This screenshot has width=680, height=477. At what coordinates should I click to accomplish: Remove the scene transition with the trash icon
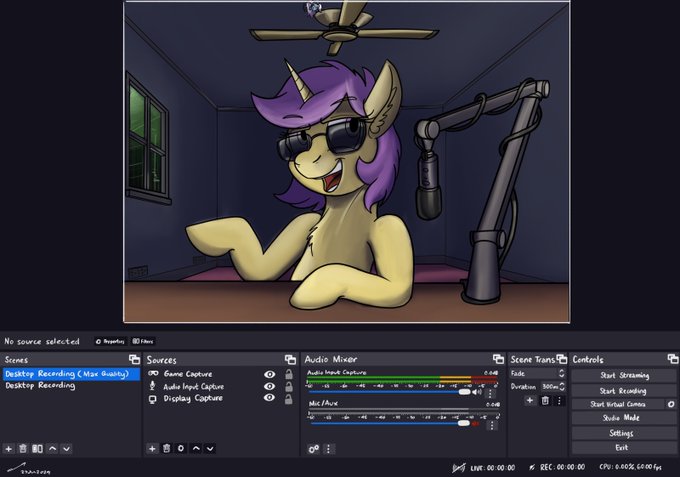545,400
